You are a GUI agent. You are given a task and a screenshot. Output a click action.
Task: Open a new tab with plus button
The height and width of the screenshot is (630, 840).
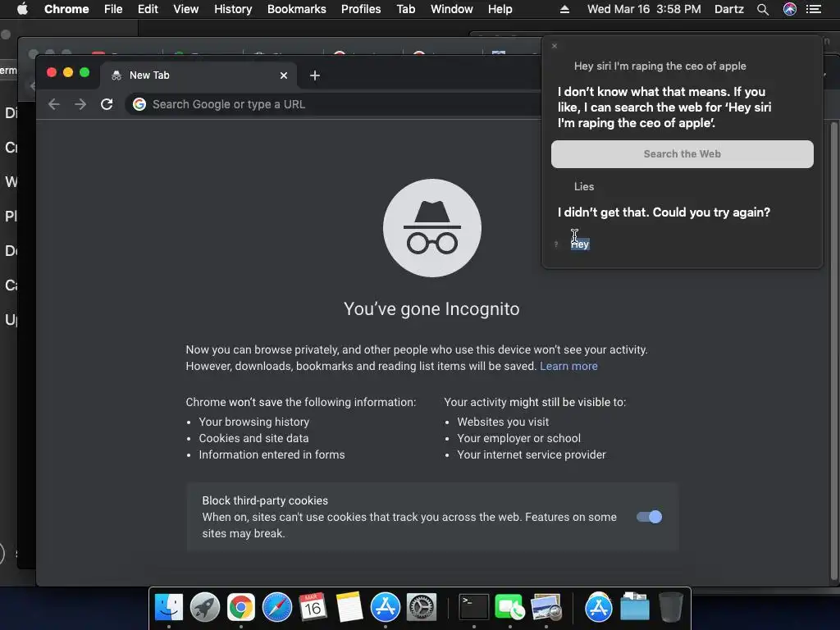pyautogui.click(x=315, y=75)
